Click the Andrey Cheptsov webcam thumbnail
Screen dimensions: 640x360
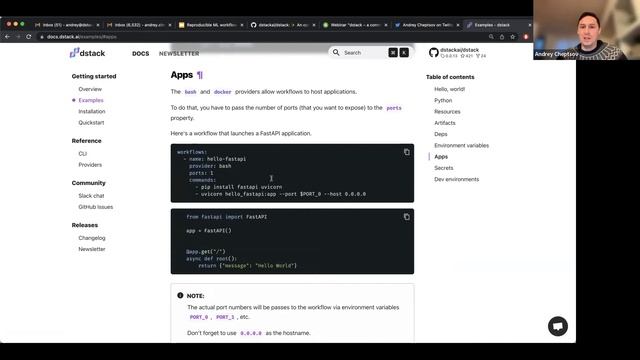586,30
